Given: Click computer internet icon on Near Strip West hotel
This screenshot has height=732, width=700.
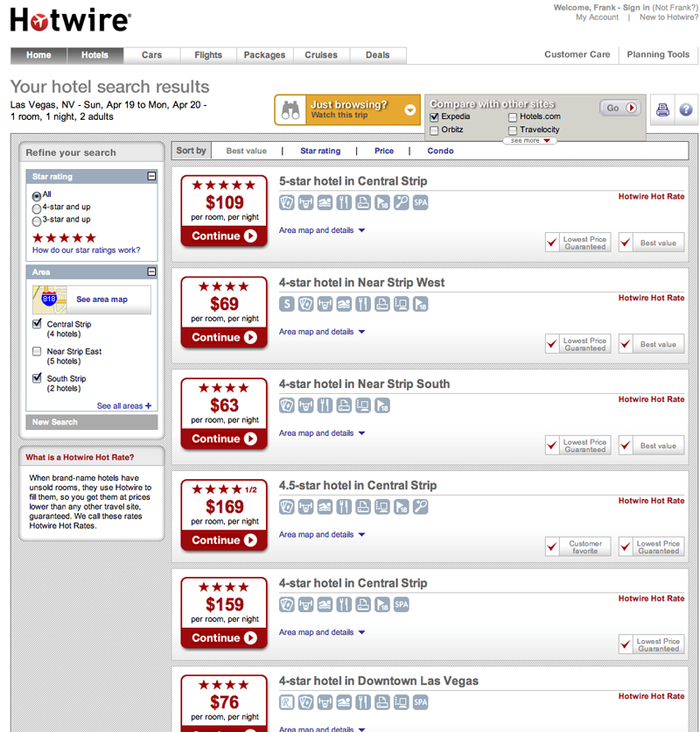Looking at the screenshot, I should coord(402,305).
